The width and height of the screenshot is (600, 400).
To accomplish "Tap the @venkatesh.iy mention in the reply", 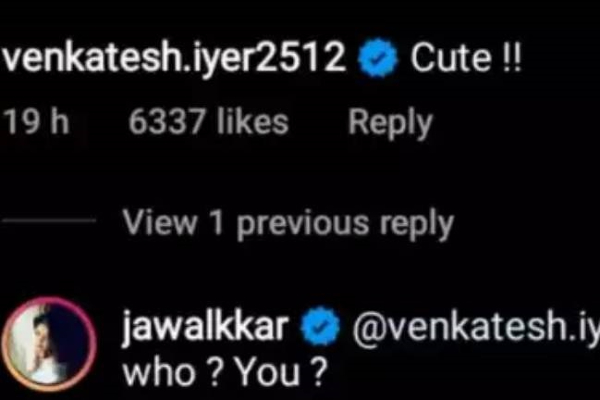I will [476, 327].
